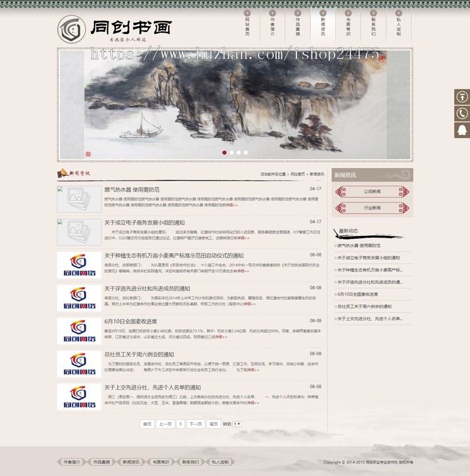This screenshot has height=476, width=470.
Task: Click 详细>> link of 电子商务发展小组 article
Action: pos(243,238)
